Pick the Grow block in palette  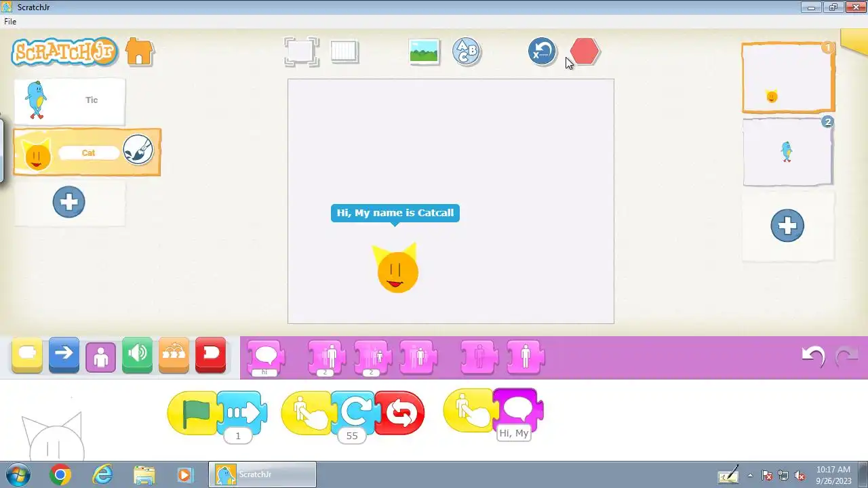[328, 357]
